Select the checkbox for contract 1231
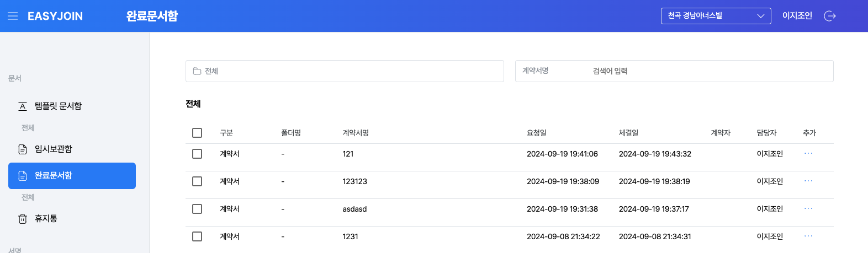The image size is (868, 253). [x=197, y=236]
